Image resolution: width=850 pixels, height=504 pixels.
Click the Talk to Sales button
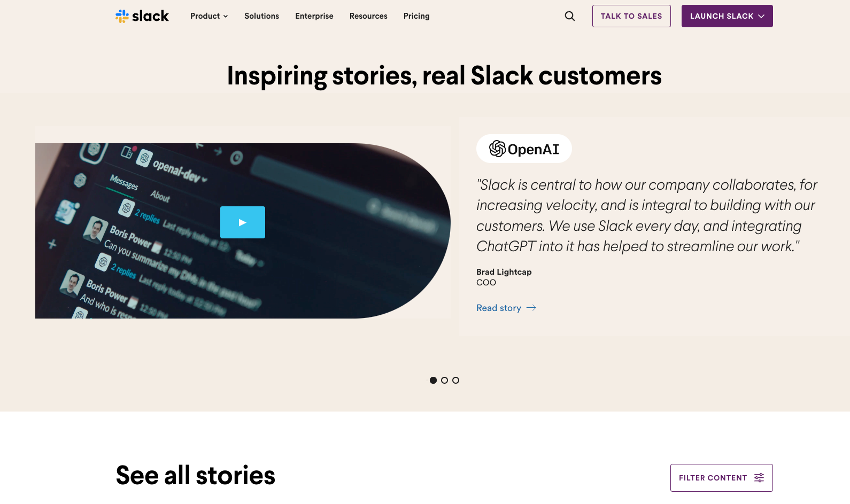coord(631,16)
